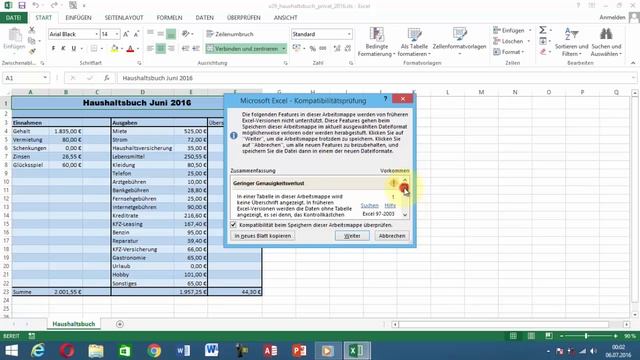Click the Format painter brush icon

(x=31, y=51)
